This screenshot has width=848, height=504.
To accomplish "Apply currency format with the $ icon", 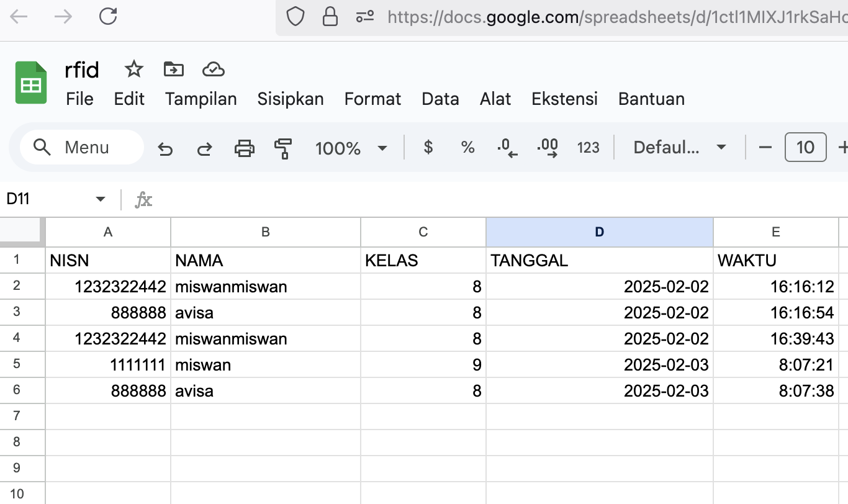I will 428,148.
